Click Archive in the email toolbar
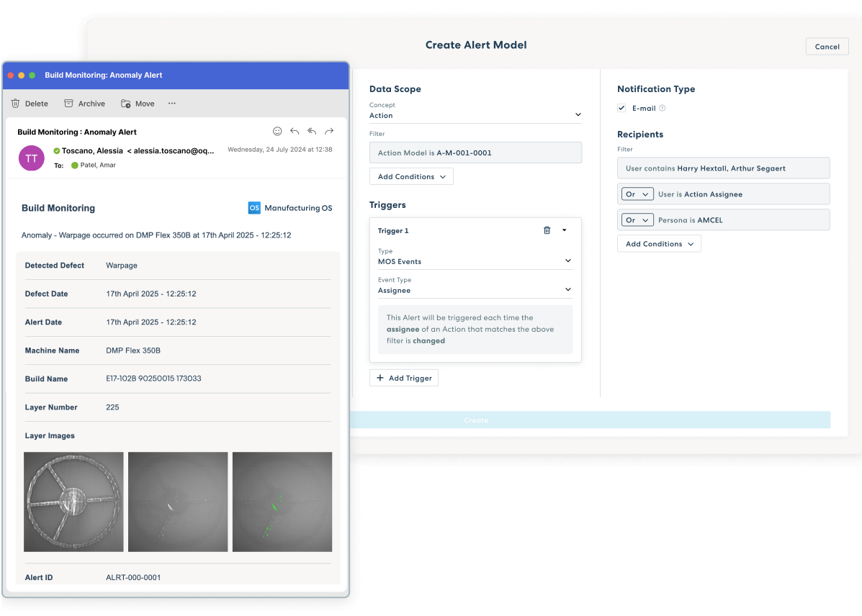 point(84,104)
